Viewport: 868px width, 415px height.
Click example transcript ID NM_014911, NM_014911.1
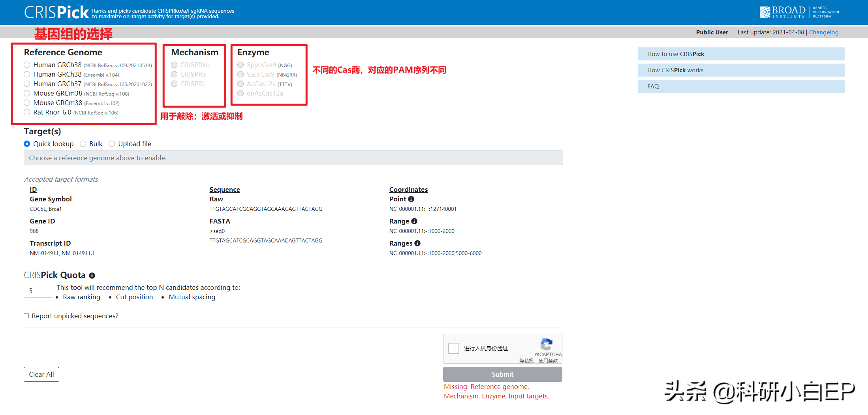[x=62, y=253]
